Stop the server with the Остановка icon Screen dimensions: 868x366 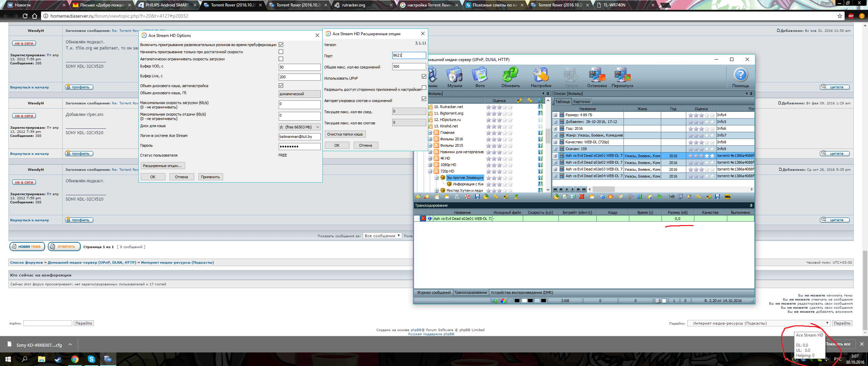click(x=597, y=77)
